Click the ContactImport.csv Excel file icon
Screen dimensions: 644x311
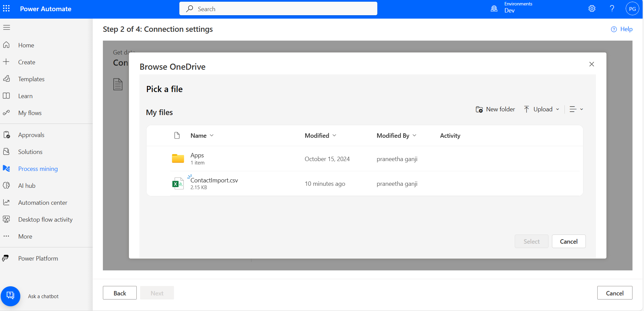coord(178,183)
